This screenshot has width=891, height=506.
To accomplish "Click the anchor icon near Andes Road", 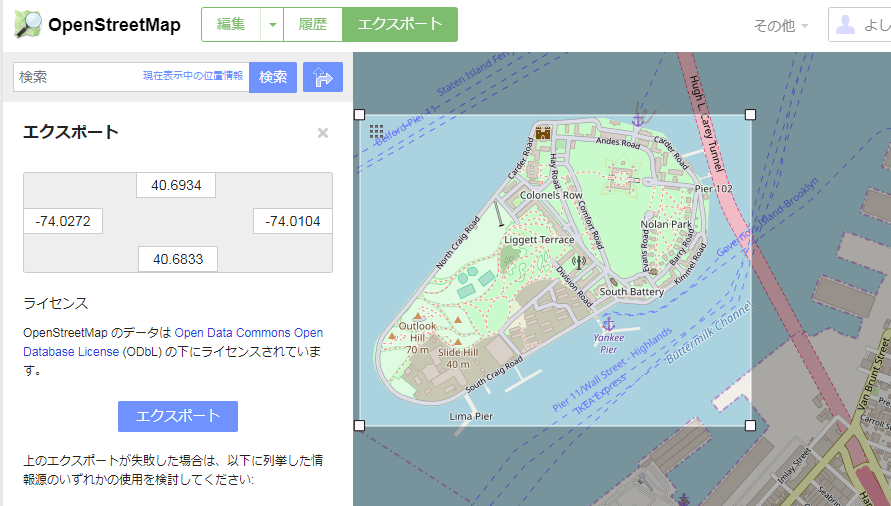I will pyautogui.click(x=638, y=121).
